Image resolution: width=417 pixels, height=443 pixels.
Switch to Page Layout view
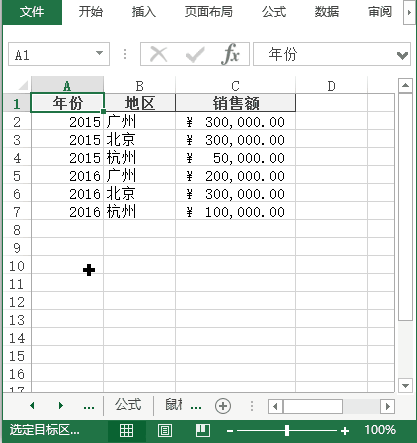(165, 430)
